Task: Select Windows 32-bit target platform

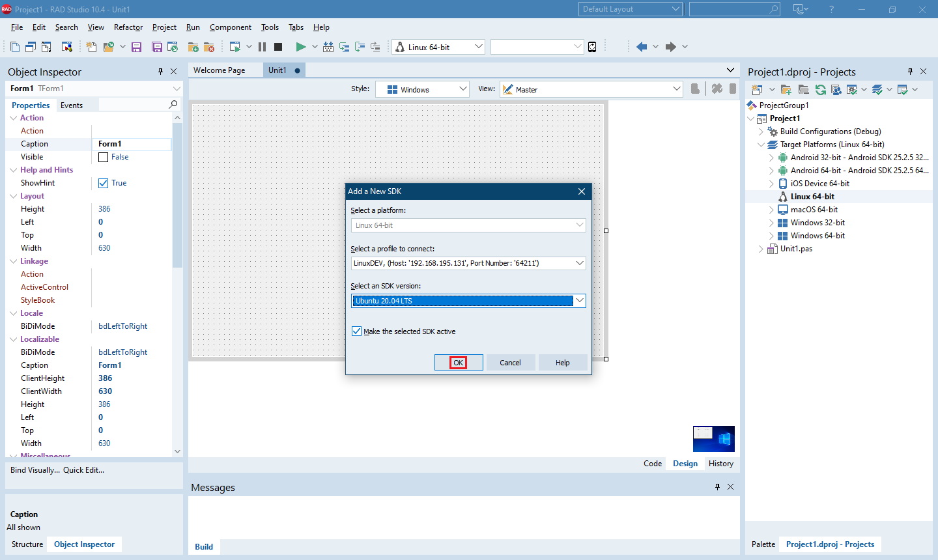Action: click(x=817, y=223)
